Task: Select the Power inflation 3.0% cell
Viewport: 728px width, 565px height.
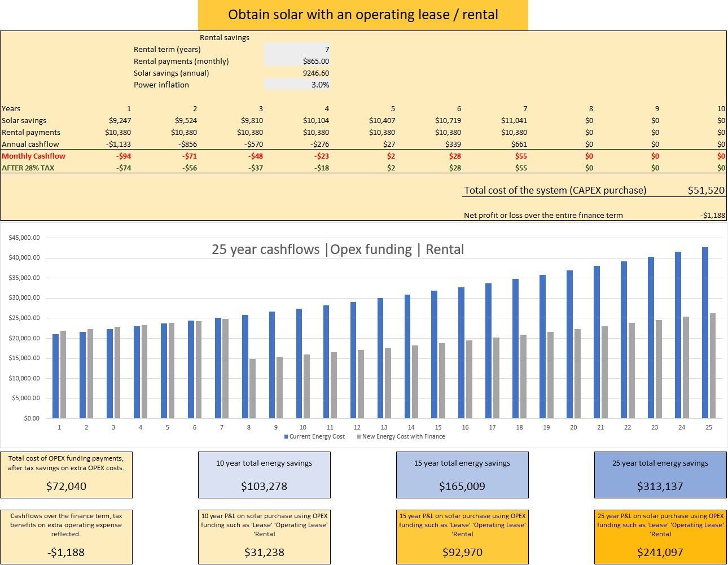Action: point(297,85)
